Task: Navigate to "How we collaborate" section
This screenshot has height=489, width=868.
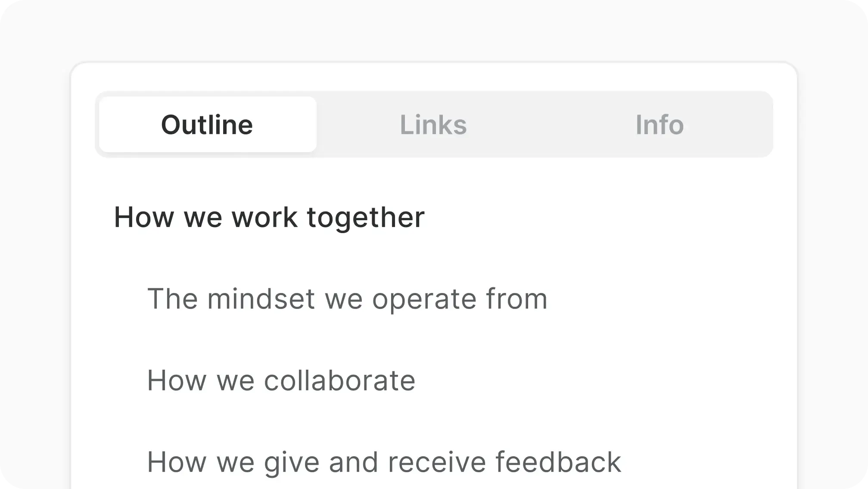Action: pos(281,380)
